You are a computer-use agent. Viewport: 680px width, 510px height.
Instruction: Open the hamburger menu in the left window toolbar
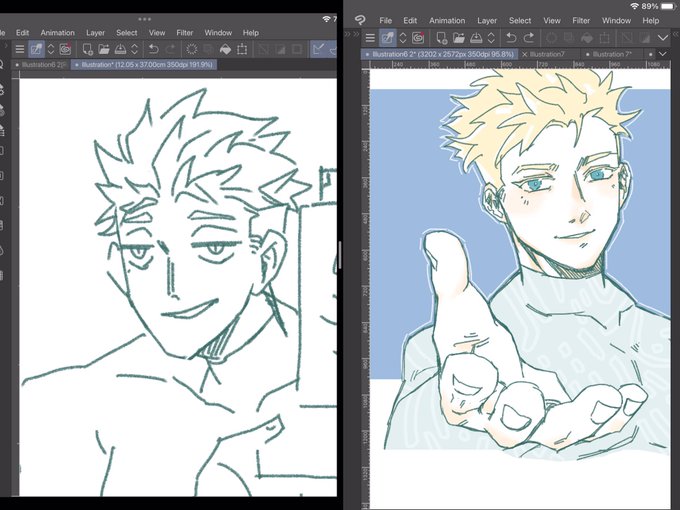[20, 49]
